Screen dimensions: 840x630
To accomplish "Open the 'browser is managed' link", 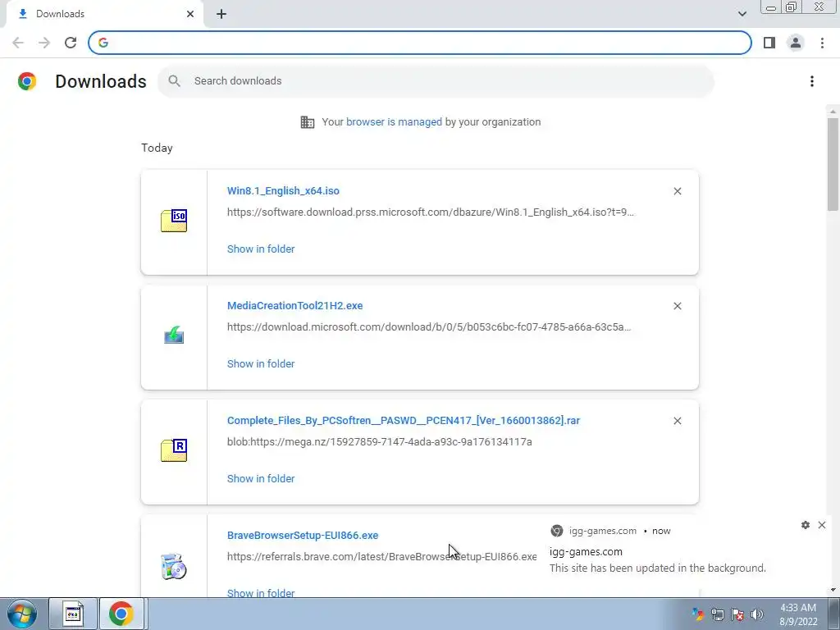I will [394, 122].
